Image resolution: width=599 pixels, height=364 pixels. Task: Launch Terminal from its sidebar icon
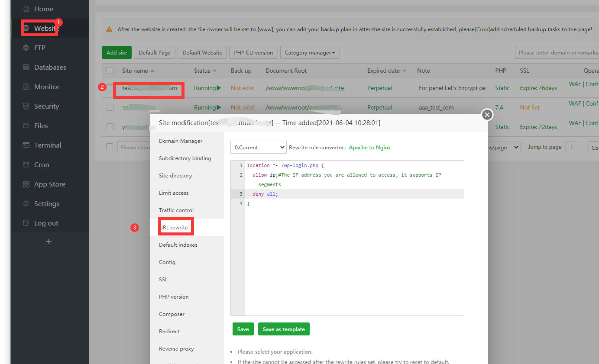[x=26, y=145]
